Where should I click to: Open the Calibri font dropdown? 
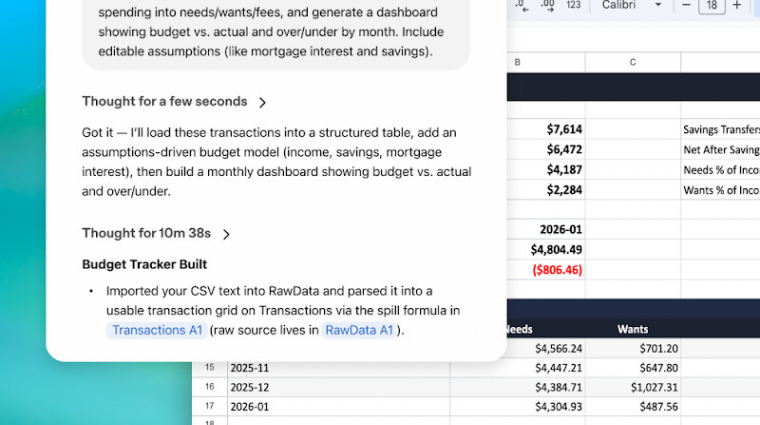coord(632,5)
